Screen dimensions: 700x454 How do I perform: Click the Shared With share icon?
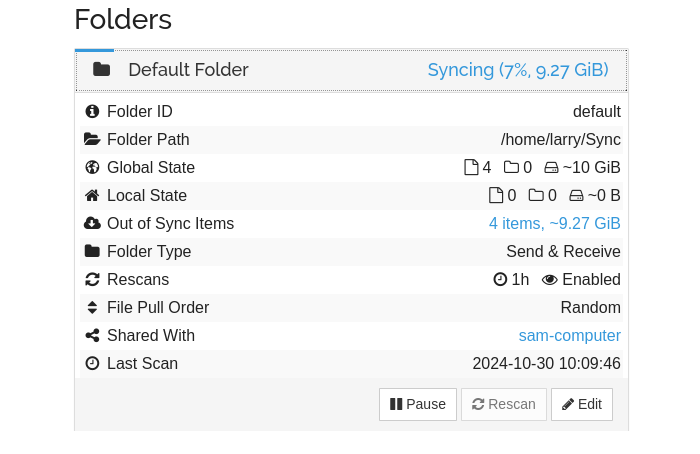coord(92,335)
